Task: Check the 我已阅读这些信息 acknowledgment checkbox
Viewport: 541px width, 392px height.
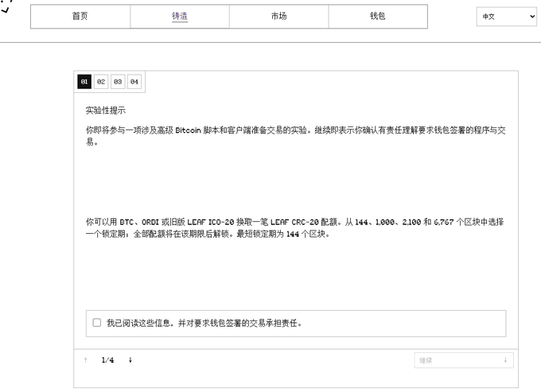Action: (x=97, y=323)
